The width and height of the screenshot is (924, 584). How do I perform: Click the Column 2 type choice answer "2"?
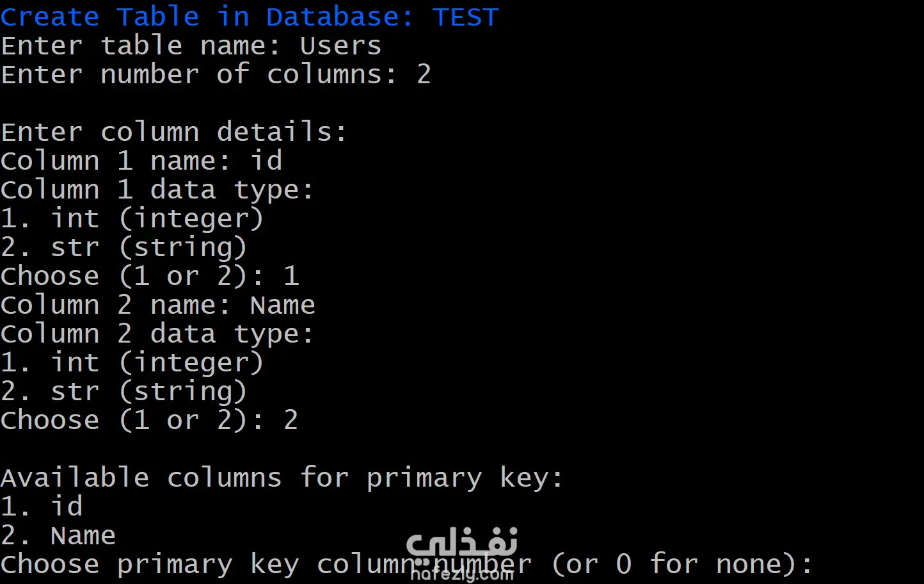click(291, 421)
